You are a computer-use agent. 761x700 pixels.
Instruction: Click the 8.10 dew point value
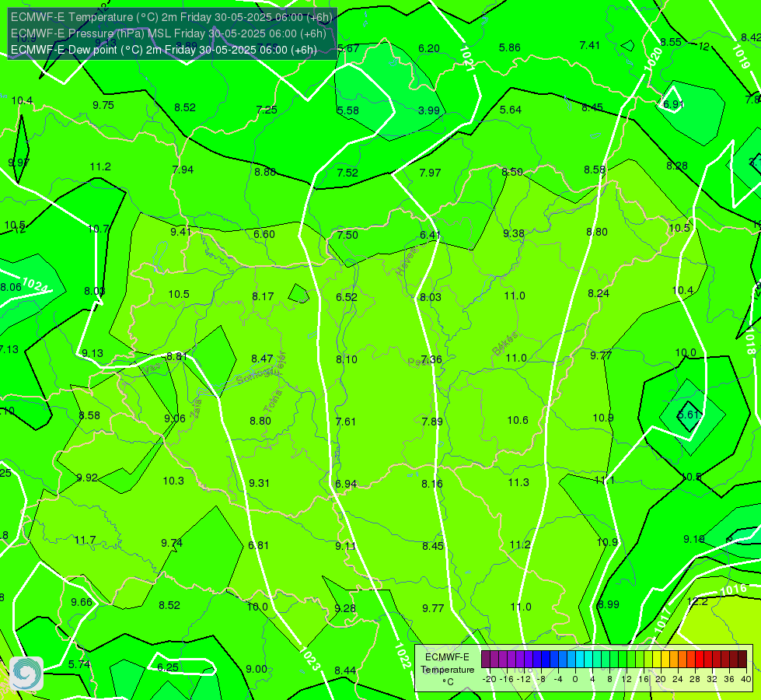(x=347, y=359)
